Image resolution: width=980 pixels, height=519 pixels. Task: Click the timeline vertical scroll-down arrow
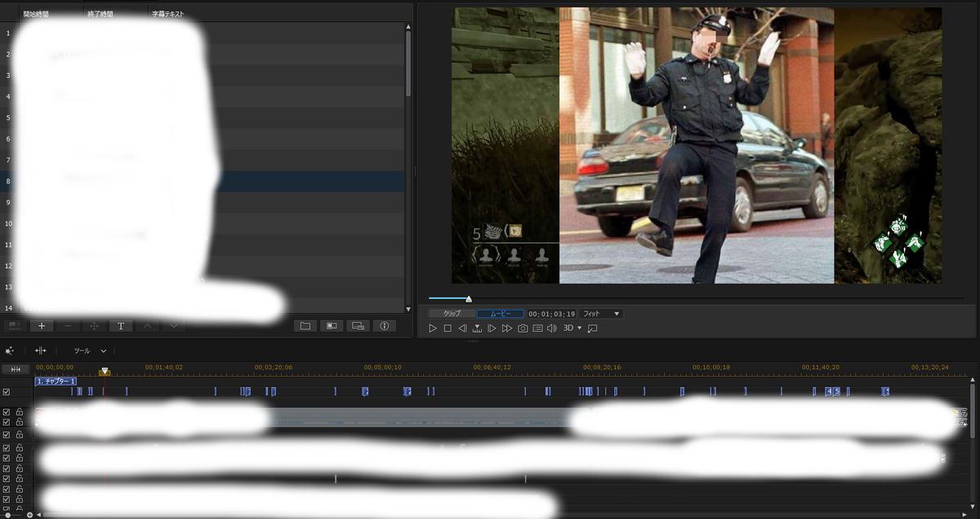pyautogui.click(x=973, y=507)
